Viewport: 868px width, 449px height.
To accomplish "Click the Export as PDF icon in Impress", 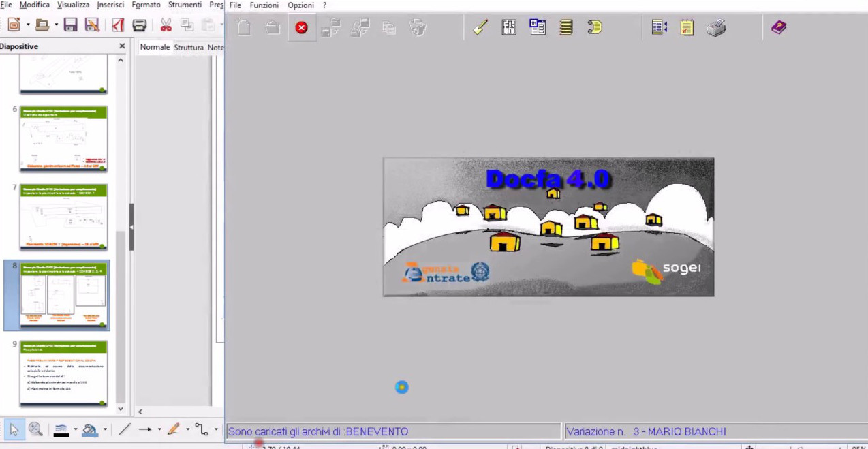I will click(118, 25).
